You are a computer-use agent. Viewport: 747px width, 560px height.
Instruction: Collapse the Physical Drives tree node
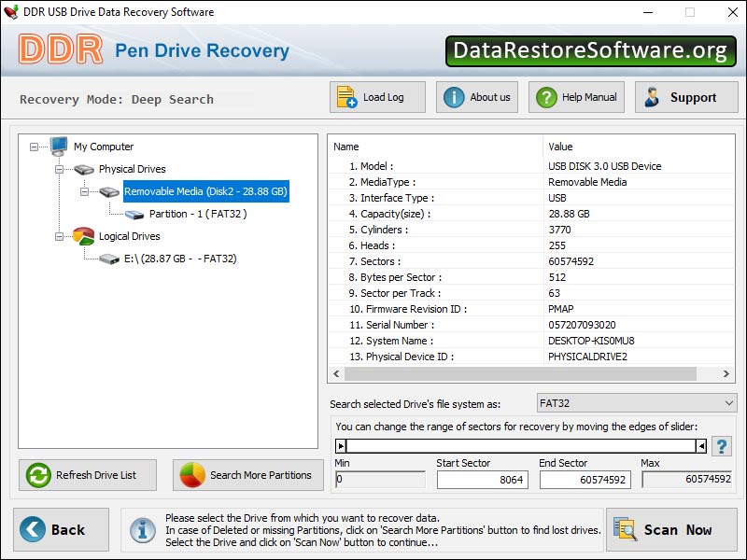pyautogui.click(x=59, y=169)
